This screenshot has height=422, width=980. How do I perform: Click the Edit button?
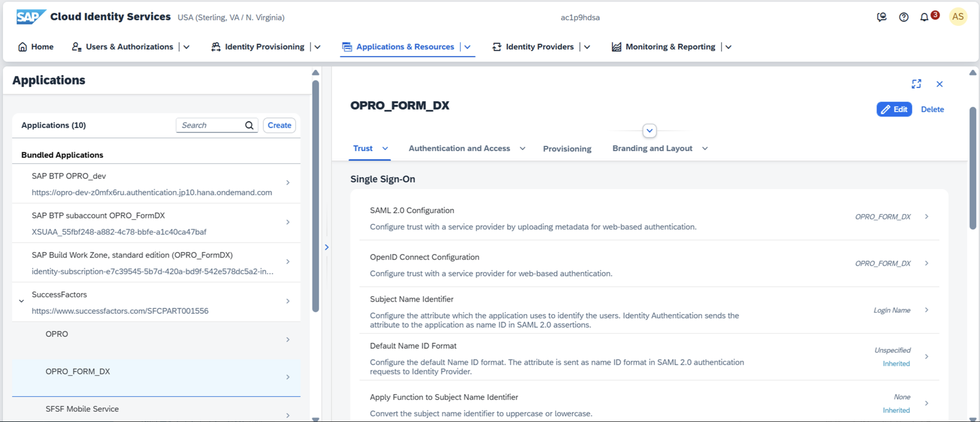pyautogui.click(x=894, y=109)
